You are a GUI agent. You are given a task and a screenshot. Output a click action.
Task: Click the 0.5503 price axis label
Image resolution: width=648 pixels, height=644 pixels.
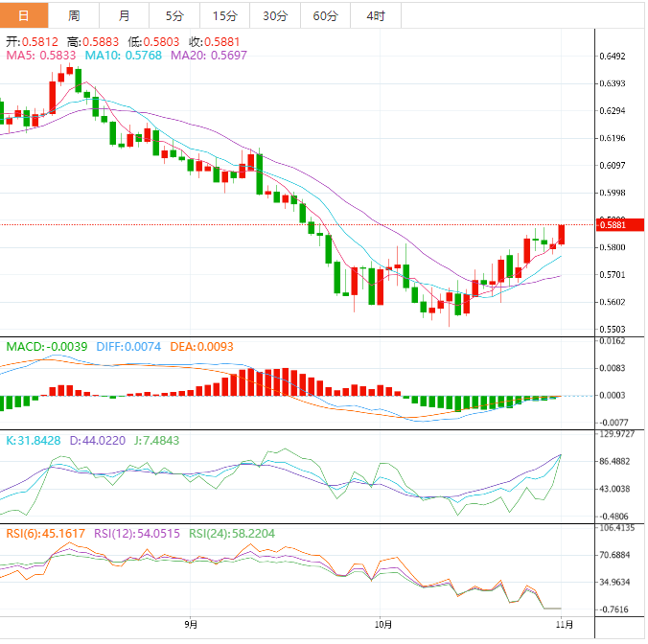click(613, 330)
